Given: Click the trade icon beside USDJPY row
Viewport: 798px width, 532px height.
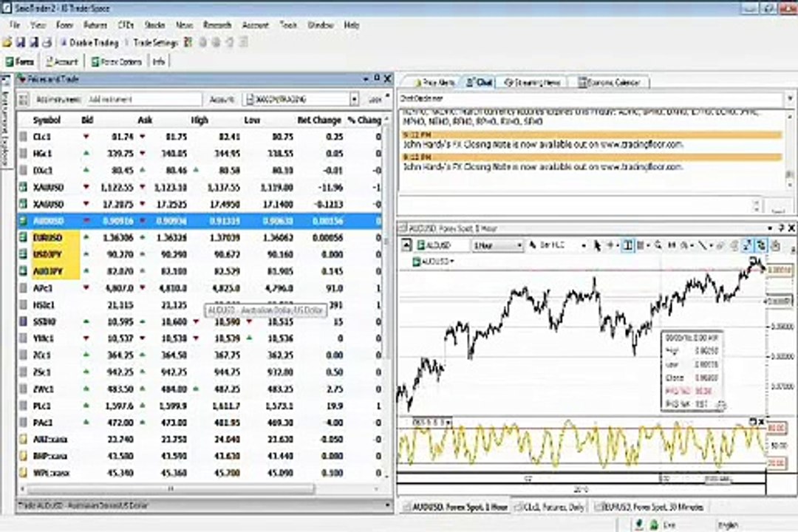Looking at the screenshot, I should (23, 254).
